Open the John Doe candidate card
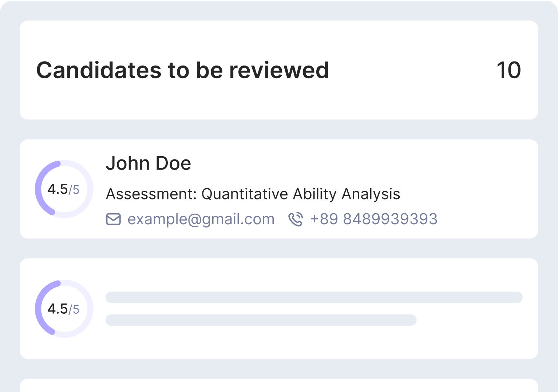The image size is (558, 392). coord(279,189)
